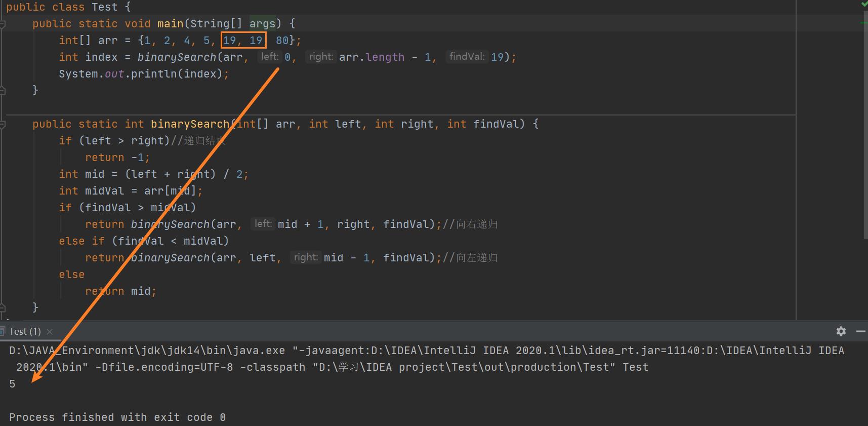Screen dimensions: 868x426
Task: Close the Test (1) run tab
Action: click(x=50, y=332)
